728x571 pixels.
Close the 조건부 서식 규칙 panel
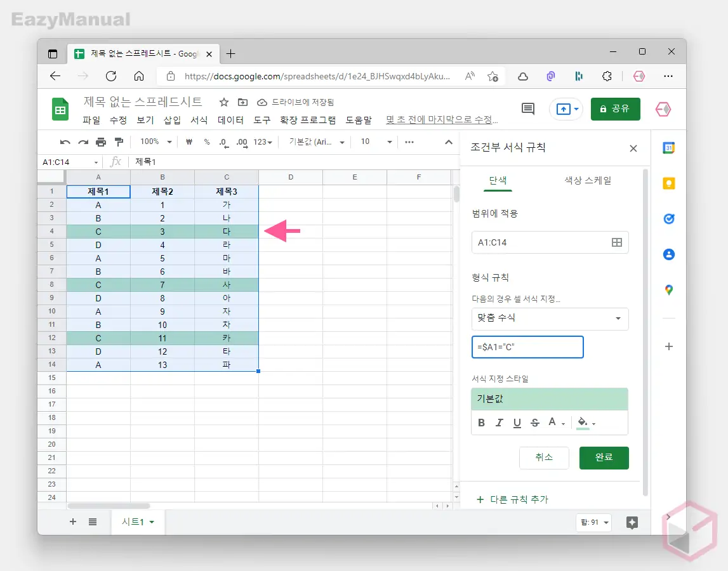pyautogui.click(x=633, y=148)
